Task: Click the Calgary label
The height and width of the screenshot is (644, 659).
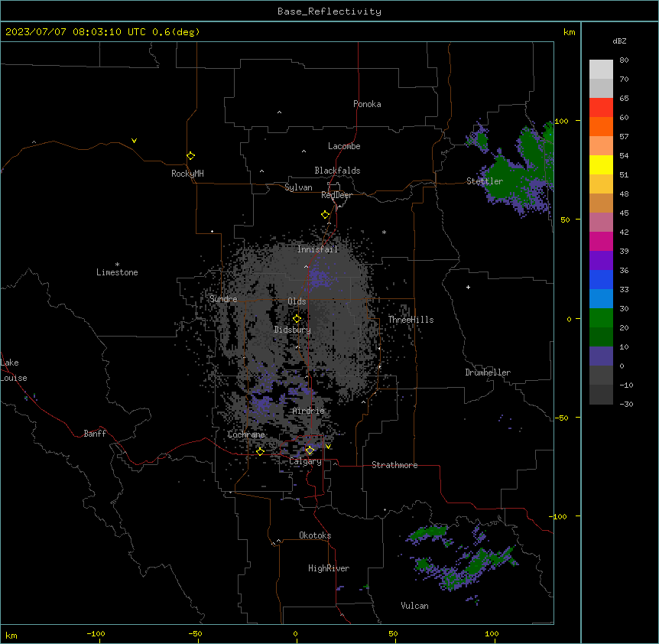Action: (305, 461)
